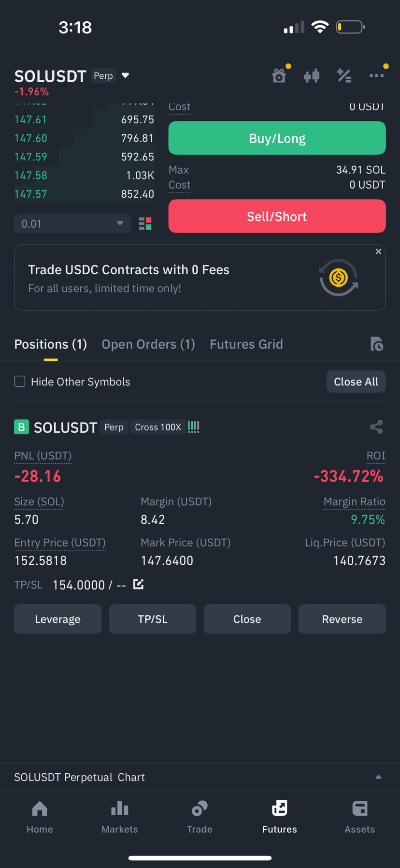Switch to Open Orders (1) tab
This screenshot has height=868, width=400.
tap(148, 344)
